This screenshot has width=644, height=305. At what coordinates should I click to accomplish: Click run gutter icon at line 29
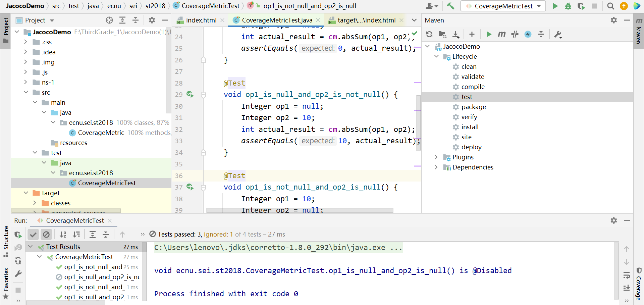click(190, 94)
